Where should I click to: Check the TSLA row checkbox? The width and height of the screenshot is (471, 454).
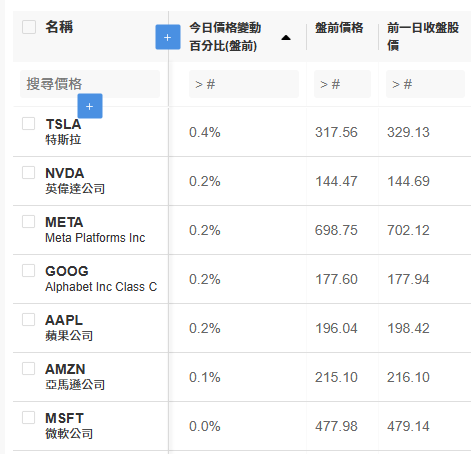coord(28,123)
